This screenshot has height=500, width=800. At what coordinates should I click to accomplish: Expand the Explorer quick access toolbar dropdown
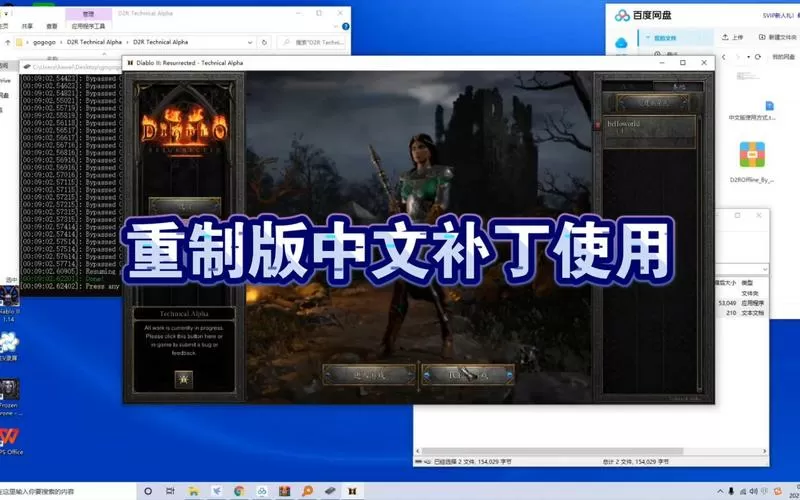(7, 13)
